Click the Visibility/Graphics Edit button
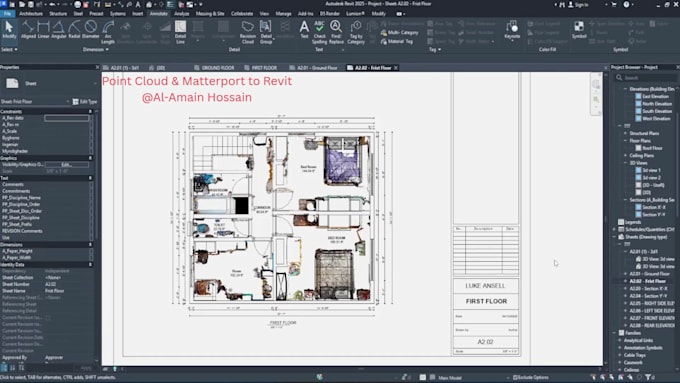 point(66,165)
